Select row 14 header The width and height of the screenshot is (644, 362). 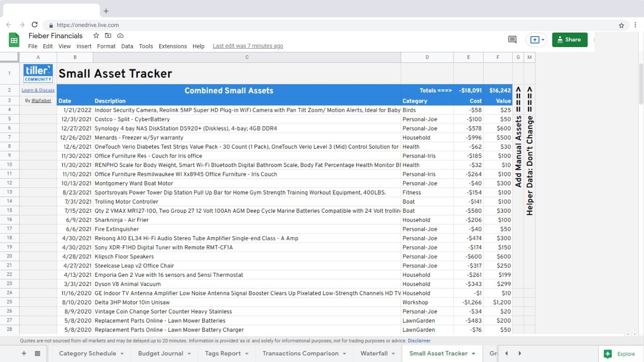pos(9,201)
